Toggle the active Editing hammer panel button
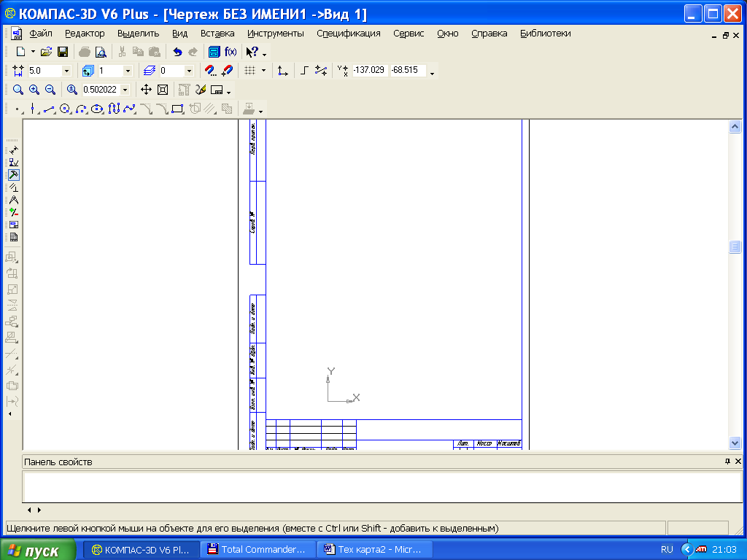747x560 pixels. 14,175
